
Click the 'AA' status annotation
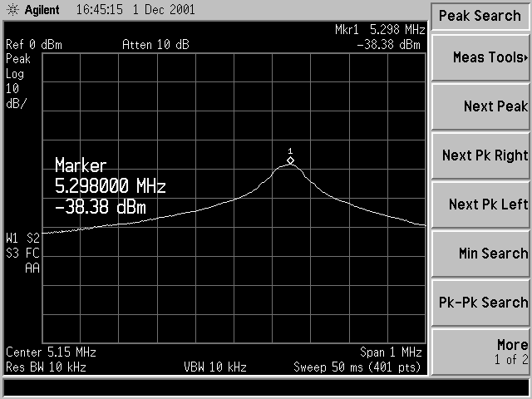(32, 268)
